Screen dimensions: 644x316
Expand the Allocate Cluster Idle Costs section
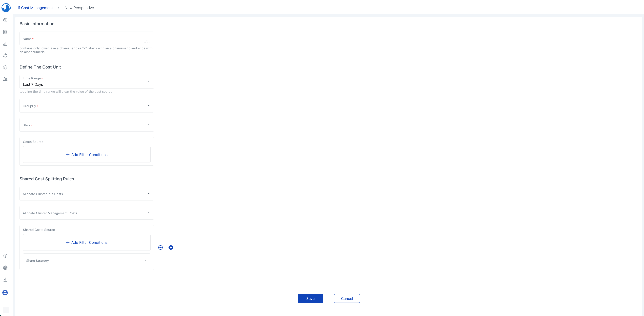[x=149, y=194]
